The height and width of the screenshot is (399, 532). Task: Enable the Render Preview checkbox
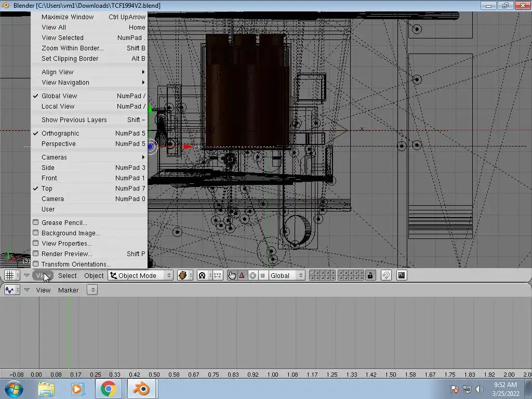[x=36, y=254]
